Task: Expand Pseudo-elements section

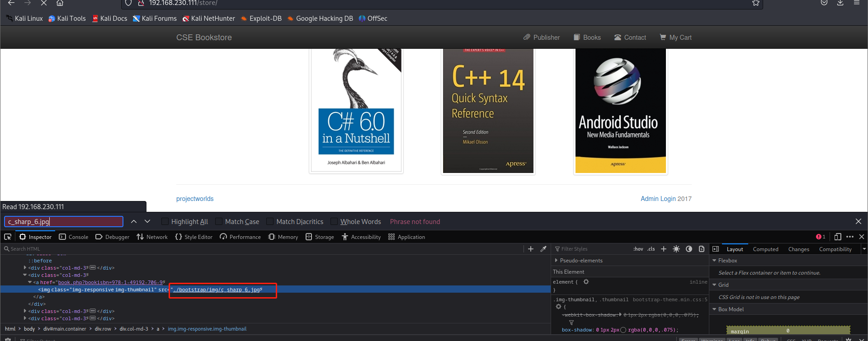Action: 556,260
